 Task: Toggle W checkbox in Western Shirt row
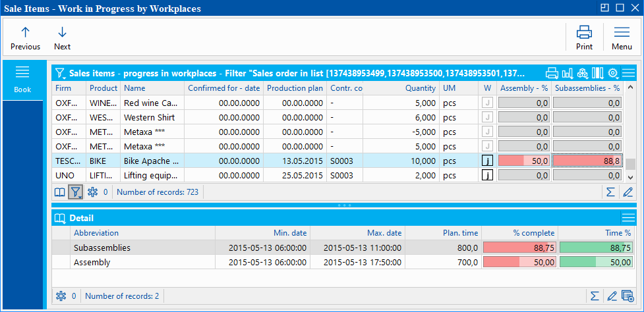click(487, 117)
